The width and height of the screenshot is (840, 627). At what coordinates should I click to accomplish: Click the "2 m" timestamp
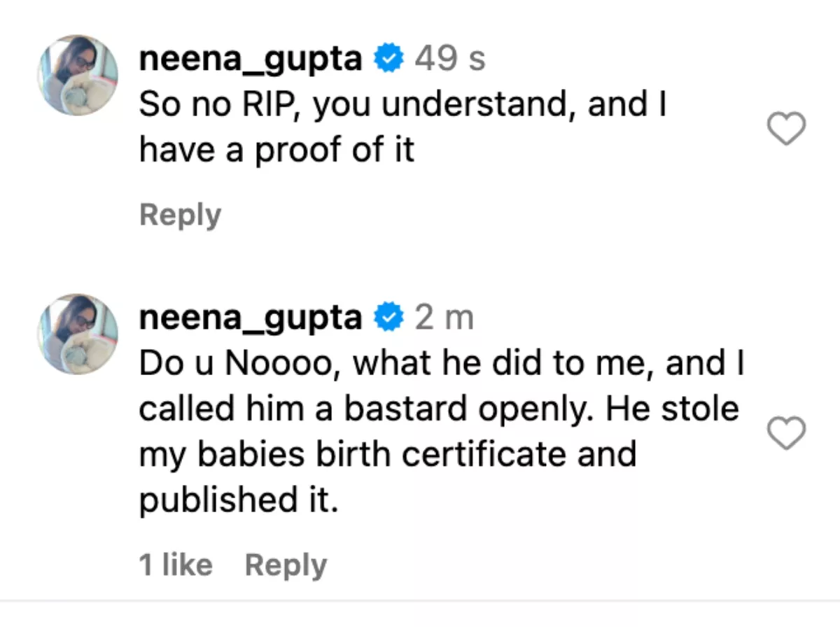coord(444,318)
